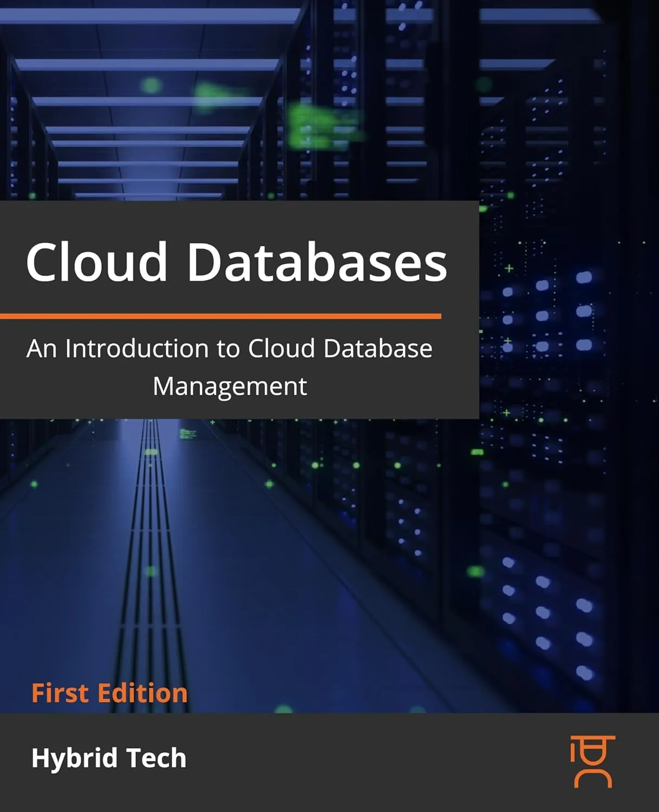659x812 pixels.
Task: Click the orange publisher logo
Action: [593, 762]
